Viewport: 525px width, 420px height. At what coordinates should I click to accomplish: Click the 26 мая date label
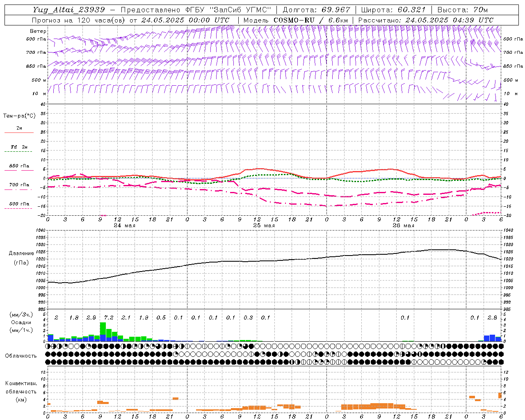[x=403, y=225]
